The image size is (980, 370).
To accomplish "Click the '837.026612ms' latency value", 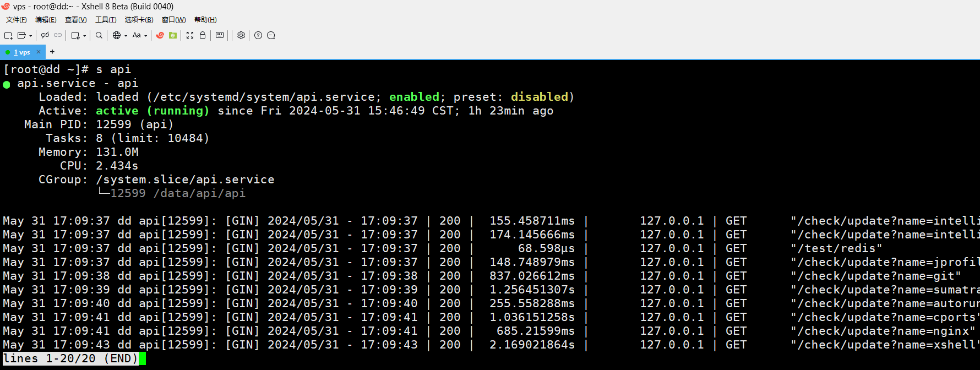I will 532,276.
